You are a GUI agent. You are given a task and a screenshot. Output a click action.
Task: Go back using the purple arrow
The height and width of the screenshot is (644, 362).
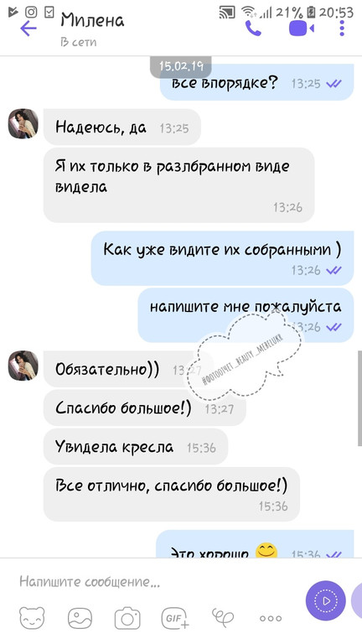coord(28,29)
